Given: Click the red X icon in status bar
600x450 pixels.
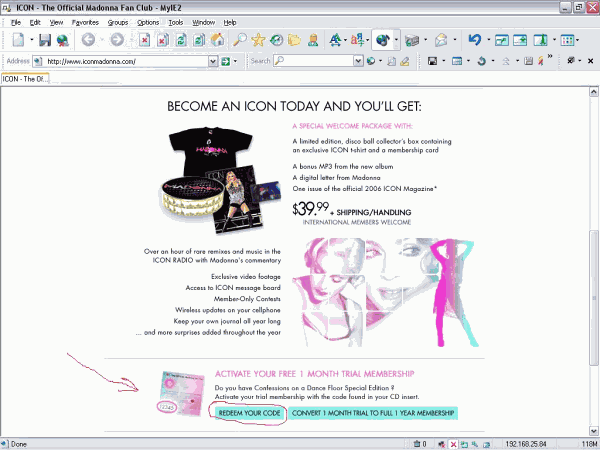Looking at the screenshot, I should point(453,444).
